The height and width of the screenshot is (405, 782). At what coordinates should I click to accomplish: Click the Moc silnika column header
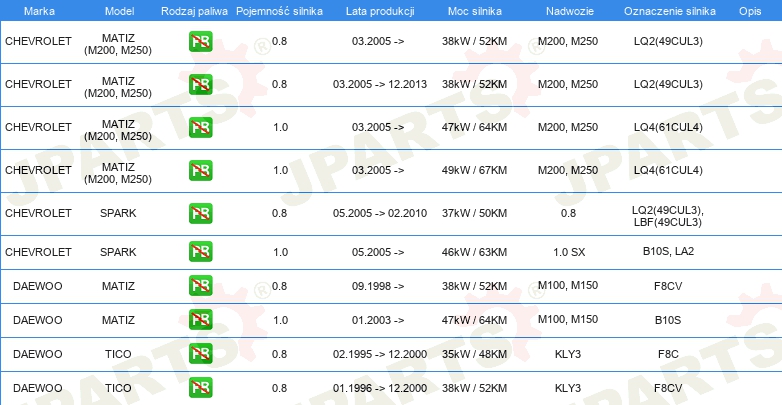[x=474, y=10]
